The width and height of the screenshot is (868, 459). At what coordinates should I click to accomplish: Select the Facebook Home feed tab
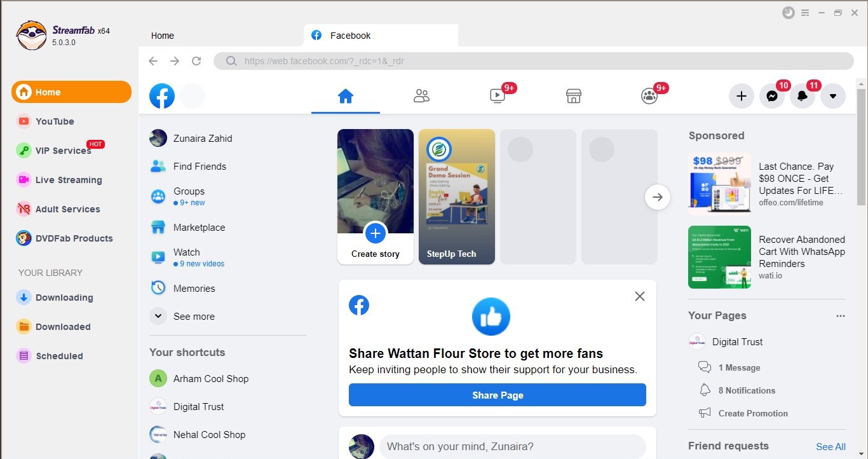[346, 96]
